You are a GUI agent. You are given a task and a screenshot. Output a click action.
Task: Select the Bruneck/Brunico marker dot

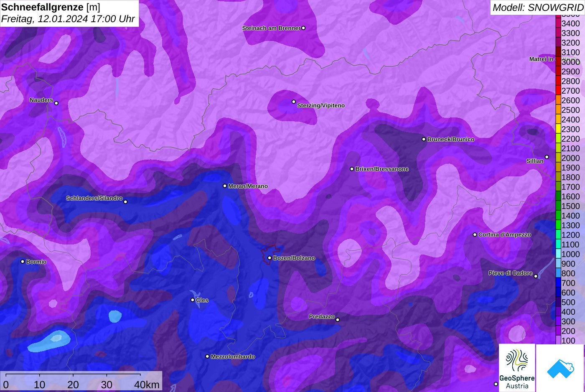424,139
